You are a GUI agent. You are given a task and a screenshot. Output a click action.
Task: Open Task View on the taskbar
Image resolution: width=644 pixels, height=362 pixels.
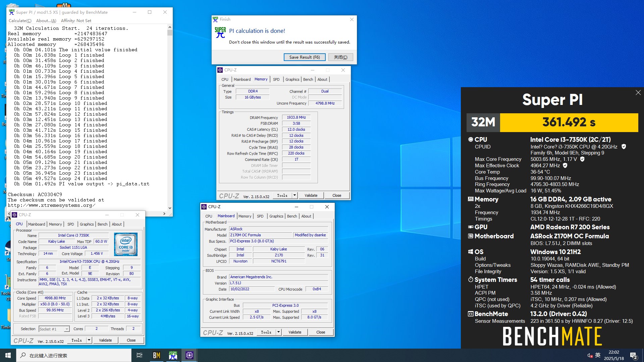140,355
